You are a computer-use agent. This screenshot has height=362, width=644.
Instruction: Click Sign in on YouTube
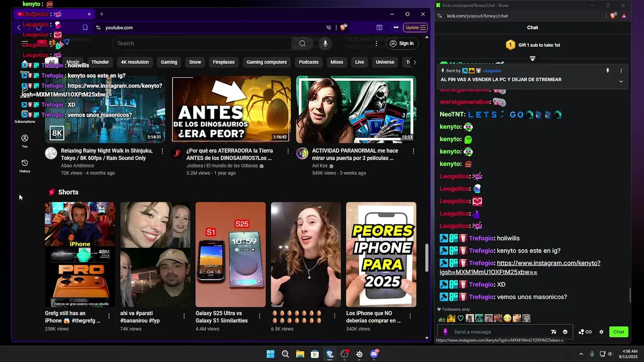401,44
